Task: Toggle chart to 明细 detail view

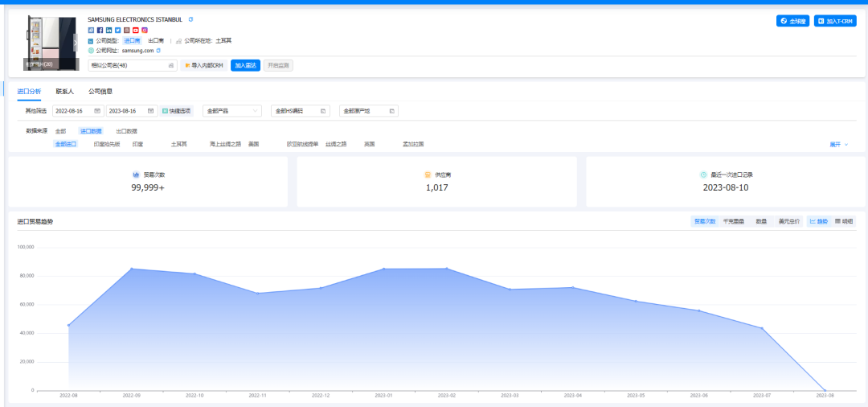Action: coord(844,221)
